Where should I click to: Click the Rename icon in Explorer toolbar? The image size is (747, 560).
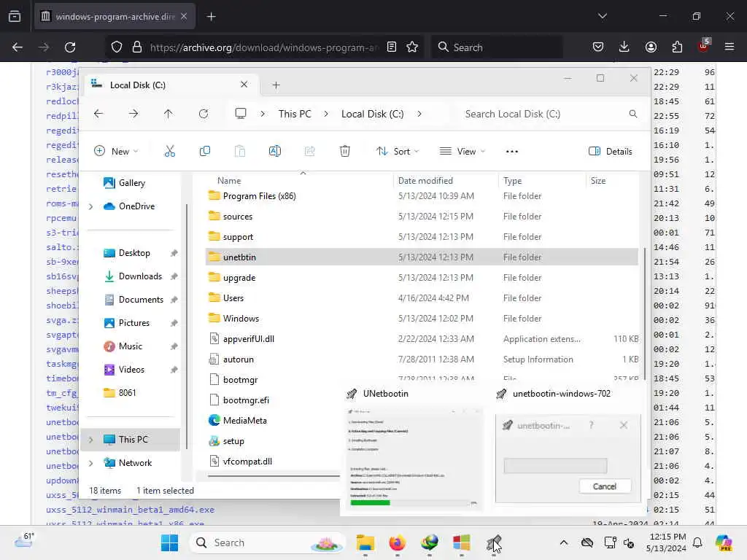[275, 152]
